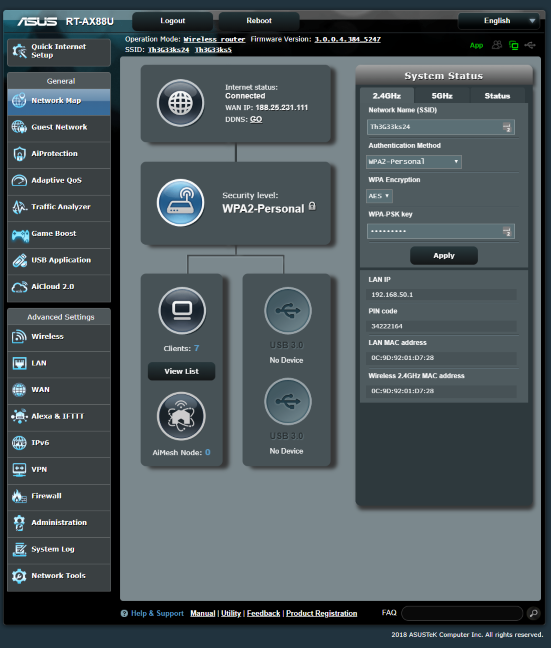Click the Help & Support question icon
This screenshot has width=551, height=648.
click(124, 613)
